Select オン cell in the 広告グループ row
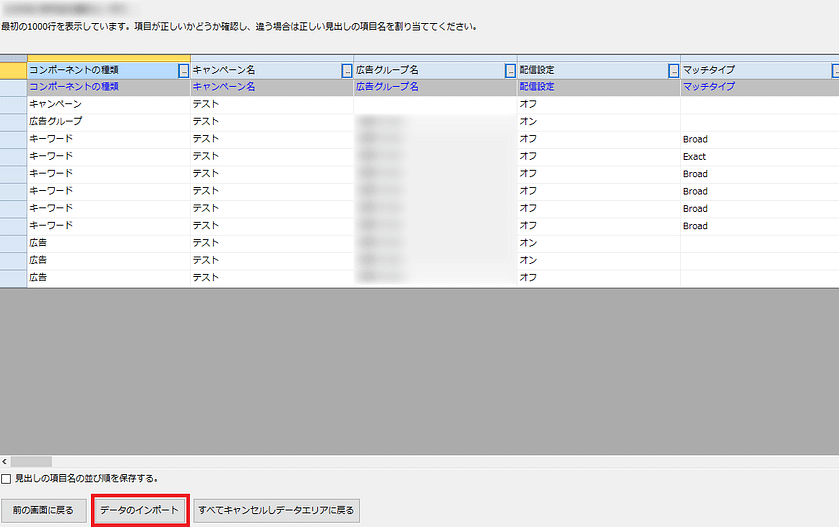The height and width of the screenshot is (527, 839). click(x=529, y=121)
